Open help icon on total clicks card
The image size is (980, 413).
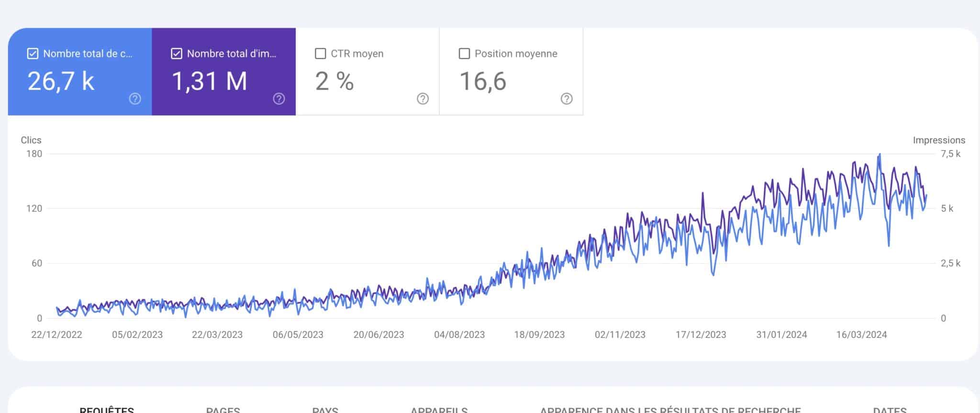[135, 99]
